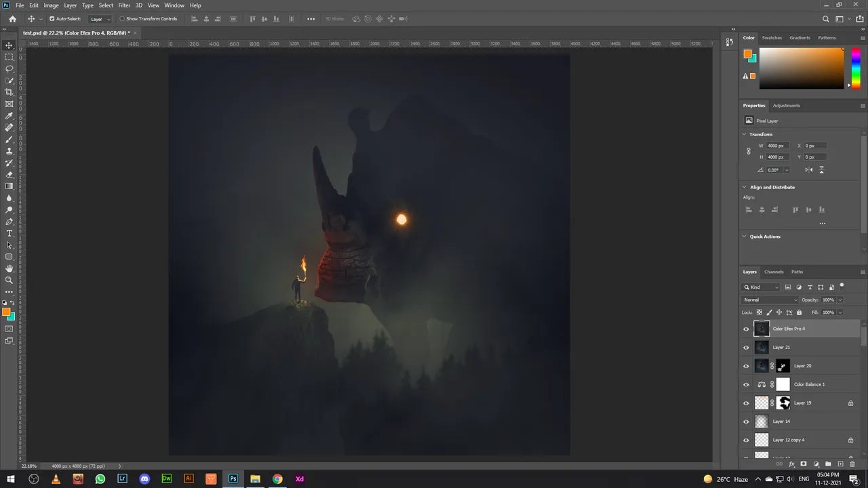
Task: Add a layer mask from Layers panel
Action: click(804, 464)
